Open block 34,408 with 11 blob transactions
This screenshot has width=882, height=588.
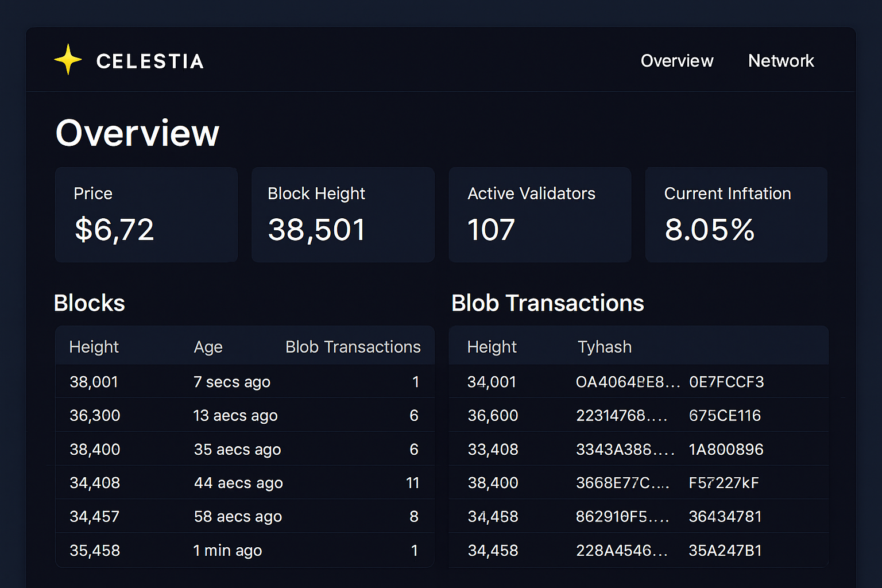coord(95,482)
